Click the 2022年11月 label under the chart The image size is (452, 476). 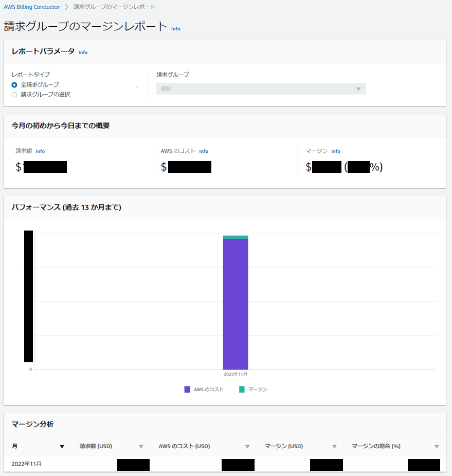pyautogui.click(x=235, y=374)
